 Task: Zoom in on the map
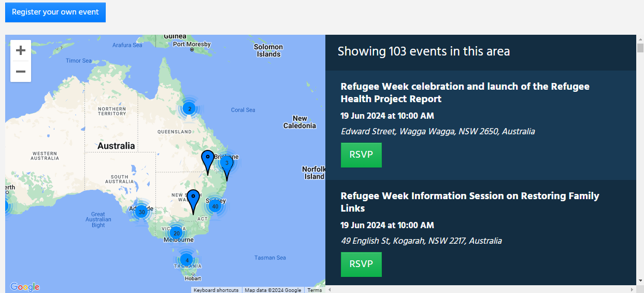21,50
